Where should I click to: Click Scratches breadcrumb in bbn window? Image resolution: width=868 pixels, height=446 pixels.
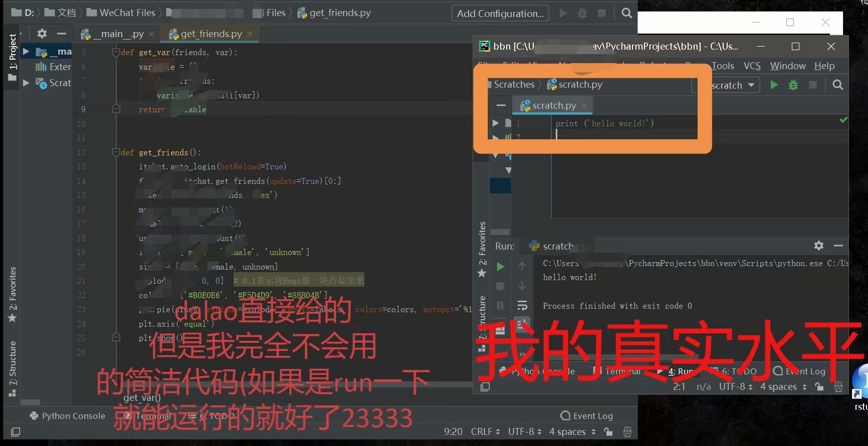514,84
